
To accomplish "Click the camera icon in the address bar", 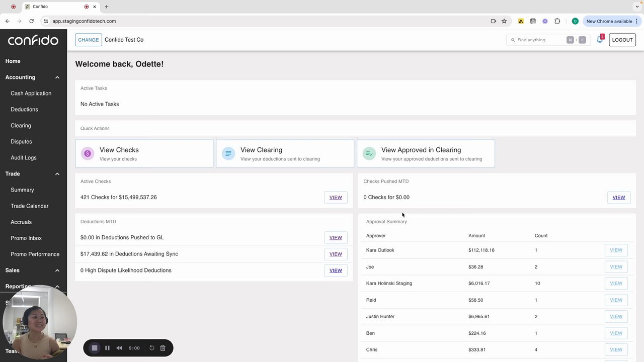I will click(x=493, y=21).
